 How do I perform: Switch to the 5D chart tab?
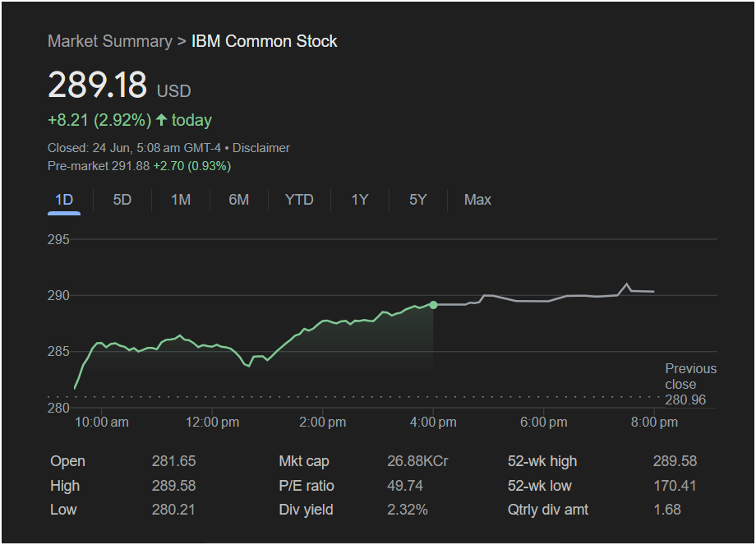click(122, 200)
